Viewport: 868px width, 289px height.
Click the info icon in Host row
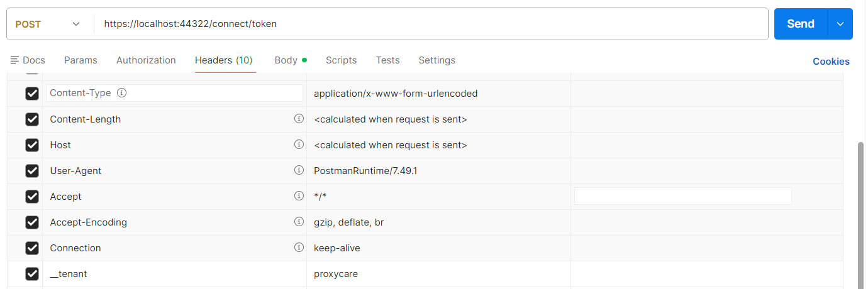coord(299,144)
